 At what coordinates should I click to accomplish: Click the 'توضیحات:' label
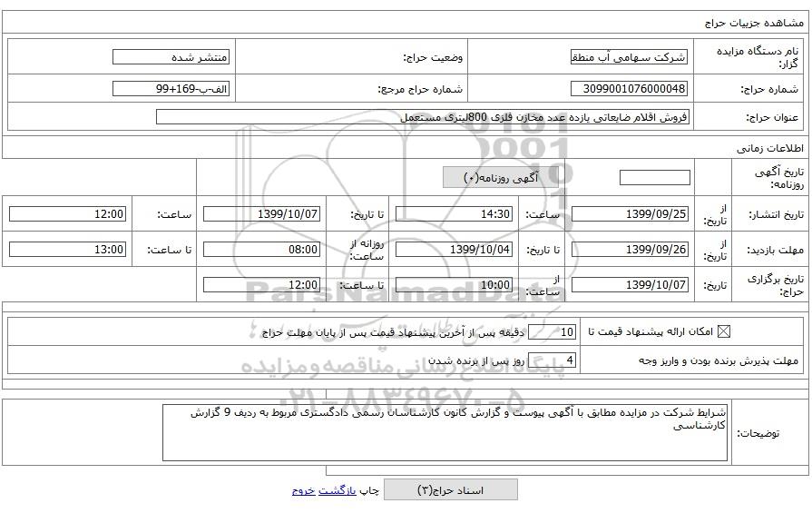click(x=758, y=433)
